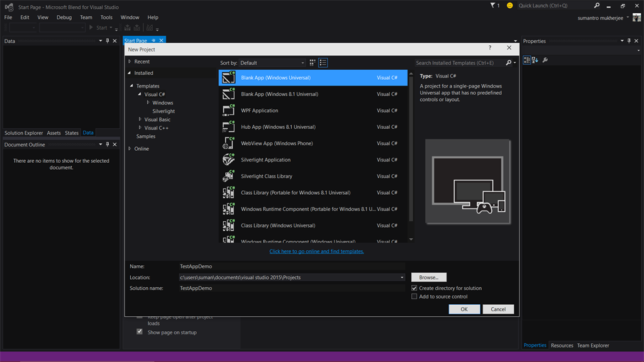Open the Debug menu
The width and height of the screenshot is (644, 362).
[64, 17]
